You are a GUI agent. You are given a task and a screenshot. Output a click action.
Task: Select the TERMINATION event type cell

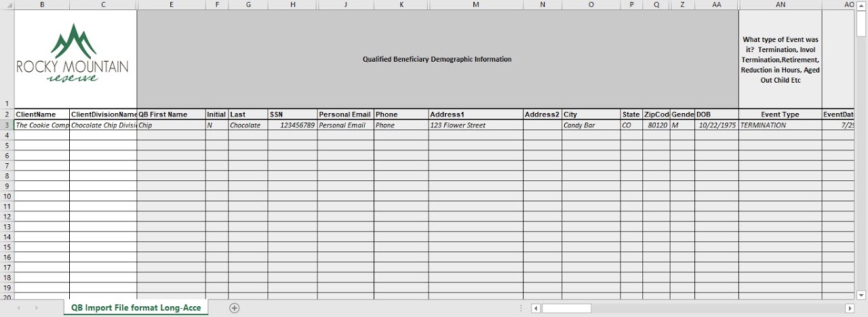pos(780,125)
